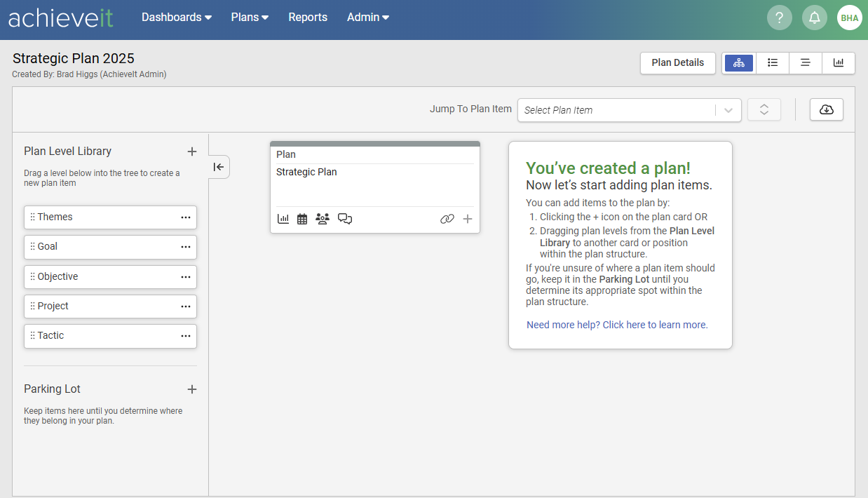Open the three-dot menu for Objective
This screenshot has width=868, height=498.
(x=186, y=277)
